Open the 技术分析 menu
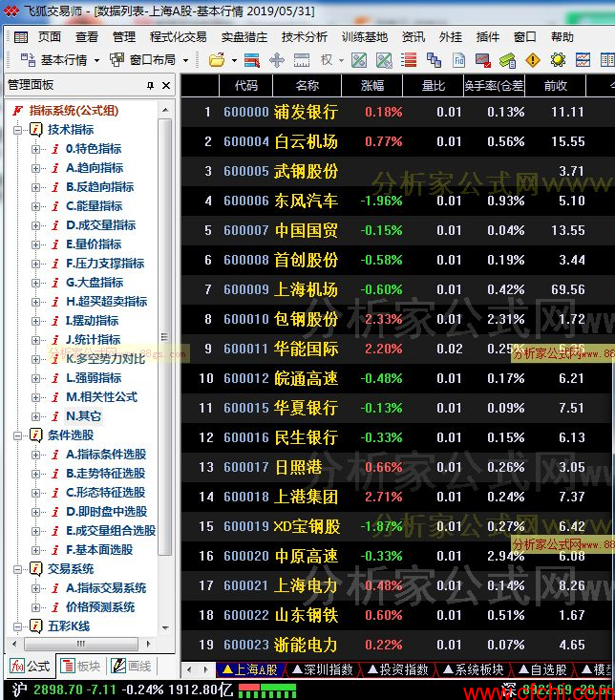615x700 pixels. tap(305, 37)
